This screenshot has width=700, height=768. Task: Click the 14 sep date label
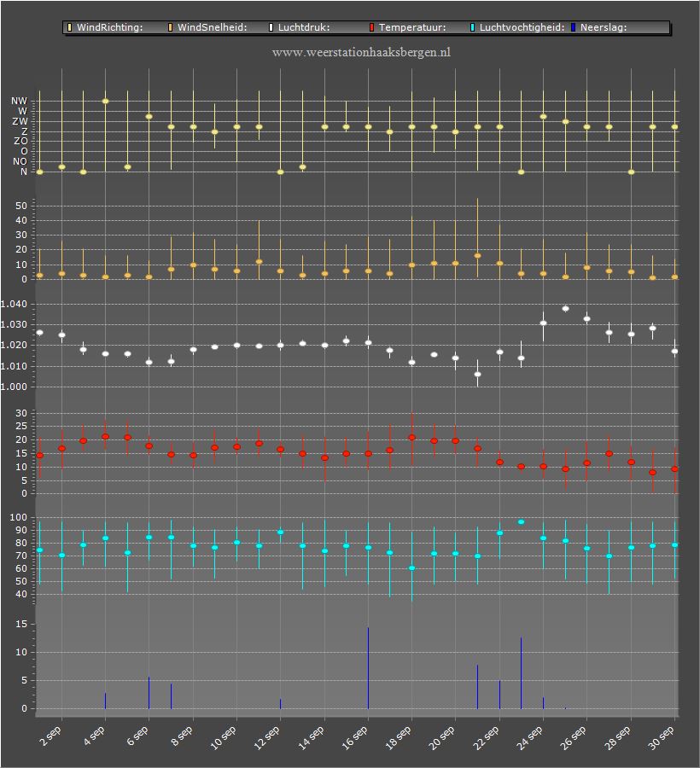point(311,738)
